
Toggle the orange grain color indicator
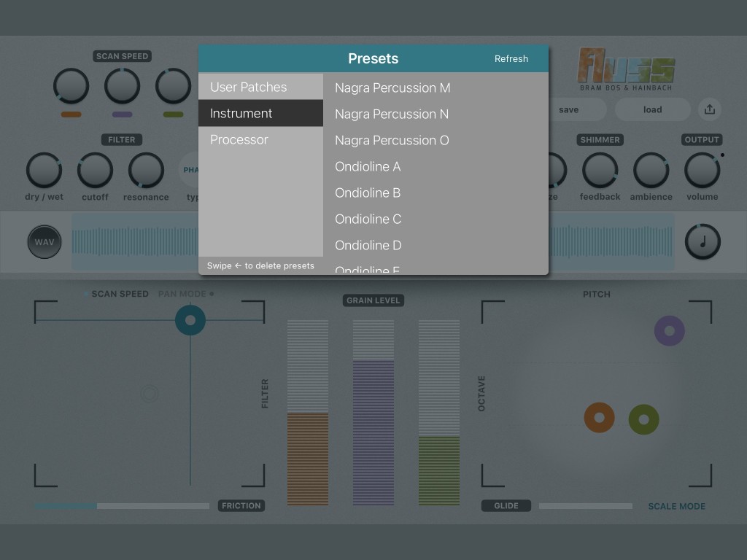pyautogui.click(x=71, y=114)
